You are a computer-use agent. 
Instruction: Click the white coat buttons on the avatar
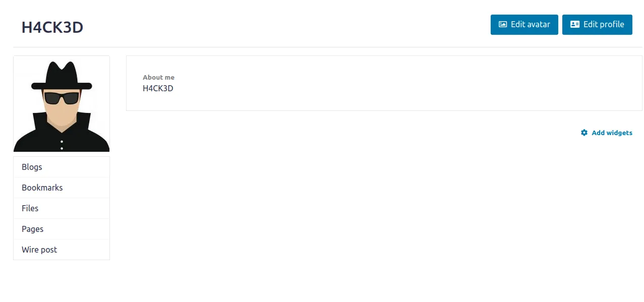tap(62, 144)
